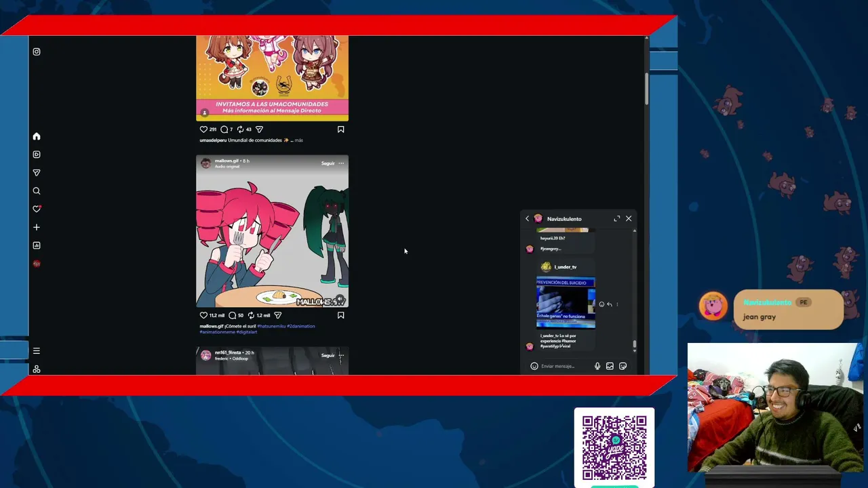
Task: Open more options for i_under_tv message
Action: (617, 304)
